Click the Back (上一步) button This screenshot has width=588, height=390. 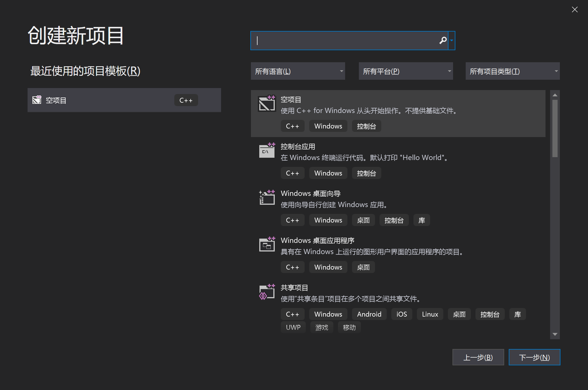tap(478, 357)
